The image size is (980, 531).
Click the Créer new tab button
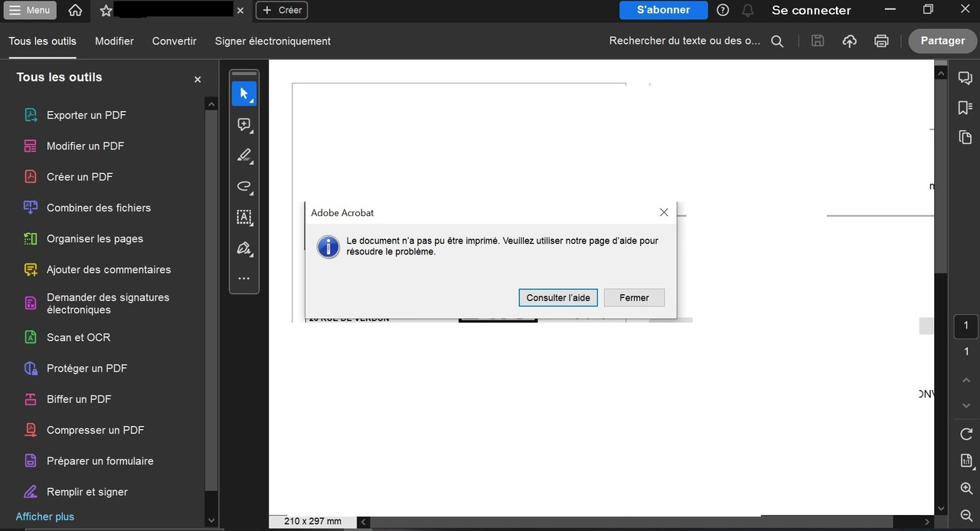tap(282, 10)
